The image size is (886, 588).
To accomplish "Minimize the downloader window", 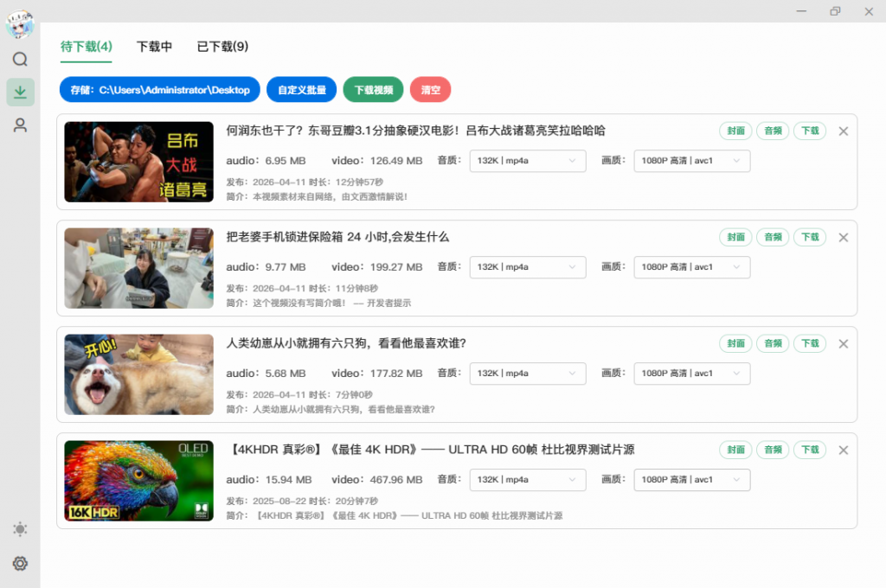I will pyautogui.click(x=801, y=11).
